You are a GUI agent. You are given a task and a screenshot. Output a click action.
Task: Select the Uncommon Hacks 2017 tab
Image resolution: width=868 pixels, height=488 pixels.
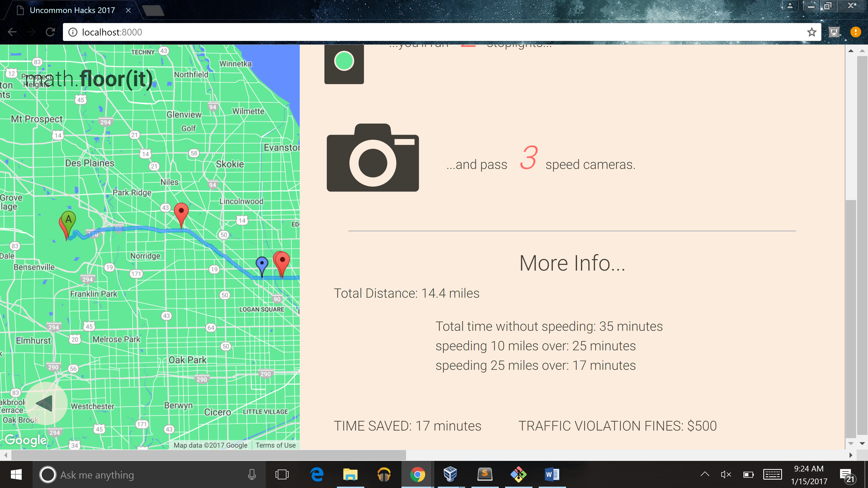point(72,11)
